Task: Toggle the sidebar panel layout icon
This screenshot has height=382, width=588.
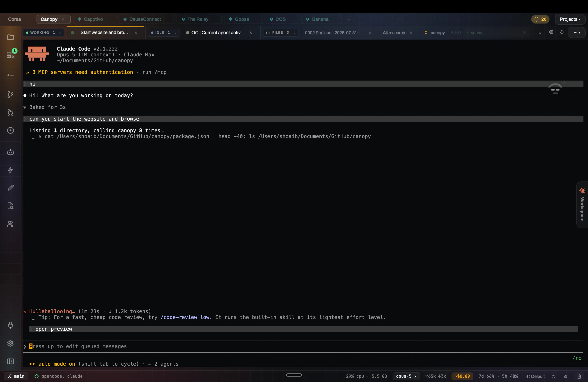Action: pos(10,361)
